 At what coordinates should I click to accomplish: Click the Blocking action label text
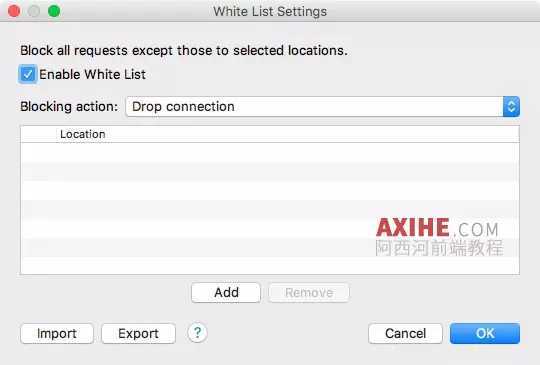pyautogui.click(x=69, y=106)
